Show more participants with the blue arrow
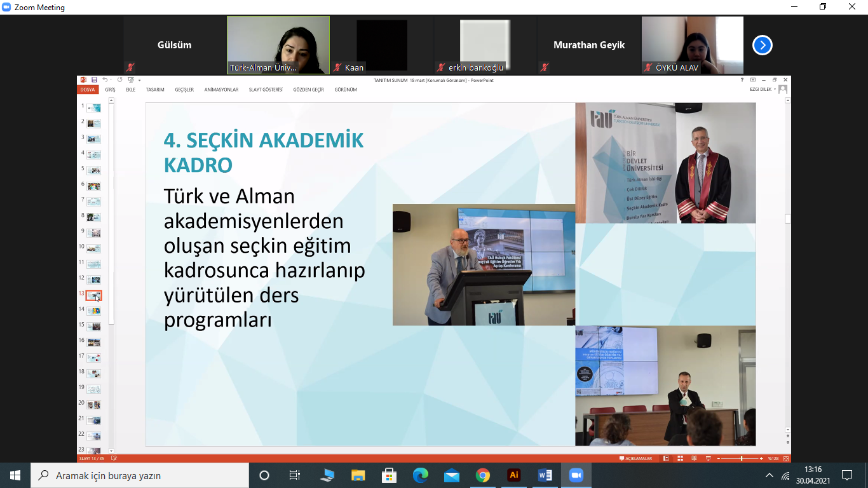This screenshot has height=488, width=868. tap(763, 45)
